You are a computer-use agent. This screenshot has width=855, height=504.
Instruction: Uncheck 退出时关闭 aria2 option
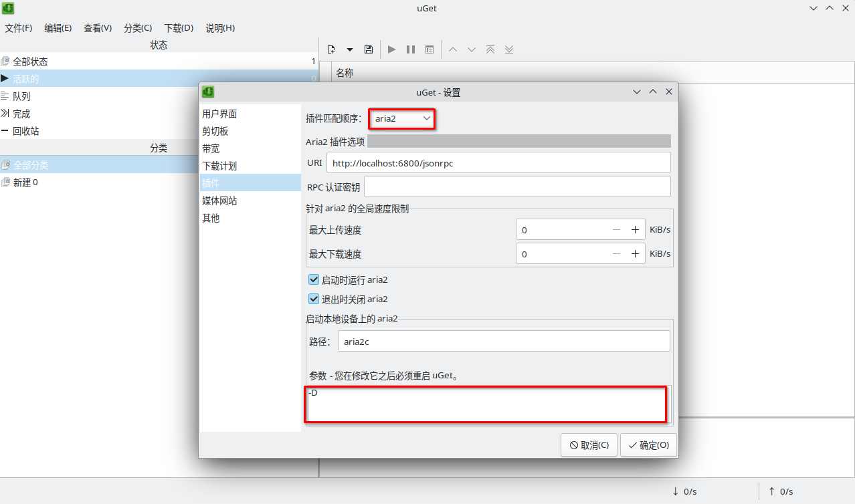coord(313,299)
